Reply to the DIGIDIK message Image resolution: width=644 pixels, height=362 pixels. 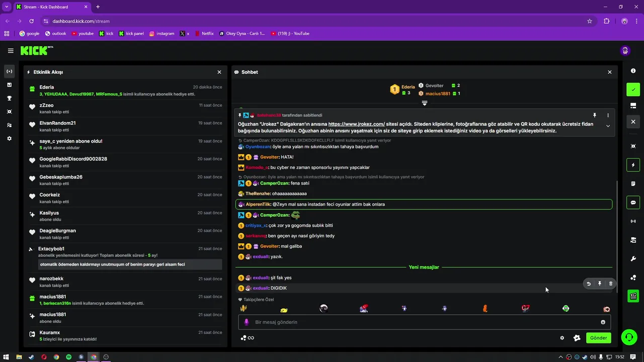coord(589,284)
